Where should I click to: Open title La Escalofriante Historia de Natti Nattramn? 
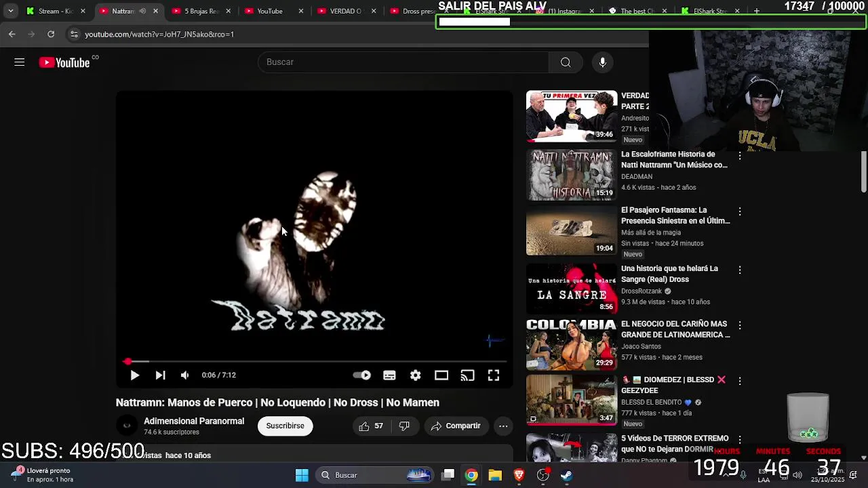click(x=674, y=159)
